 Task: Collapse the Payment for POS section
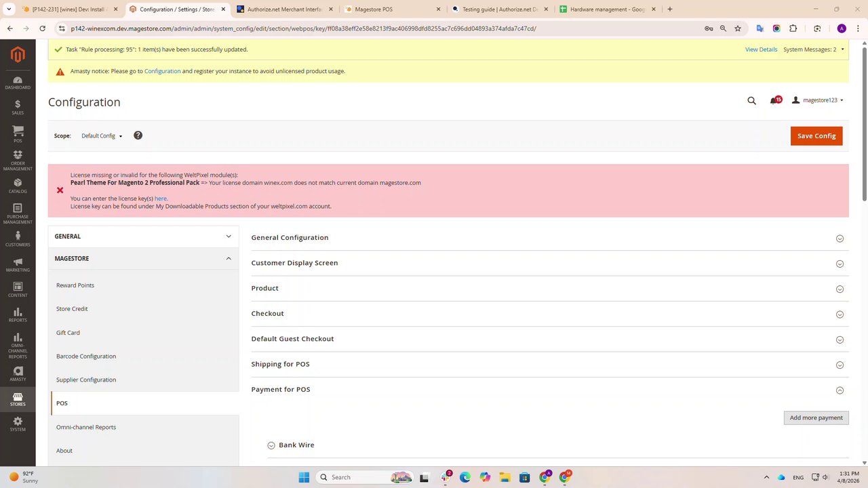(x=550, y=390)
